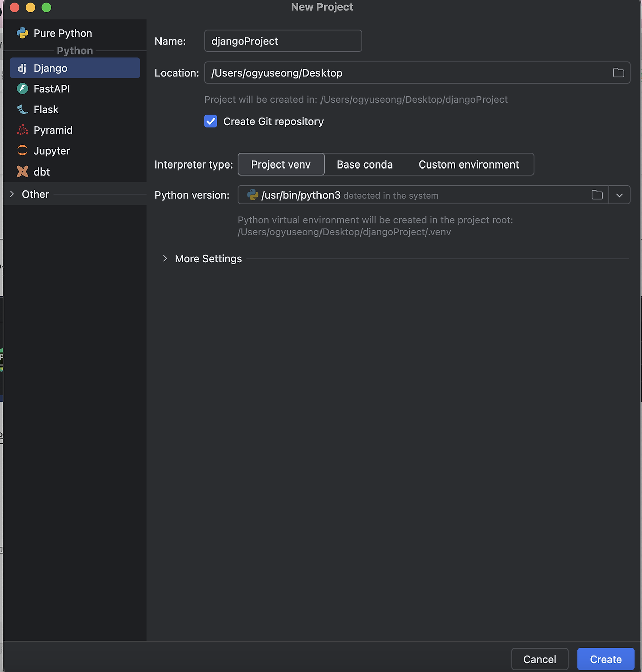This screenshot has height=672, width=642.
Task: Switch to Custom environment interpreter
Action: (469, 164)
